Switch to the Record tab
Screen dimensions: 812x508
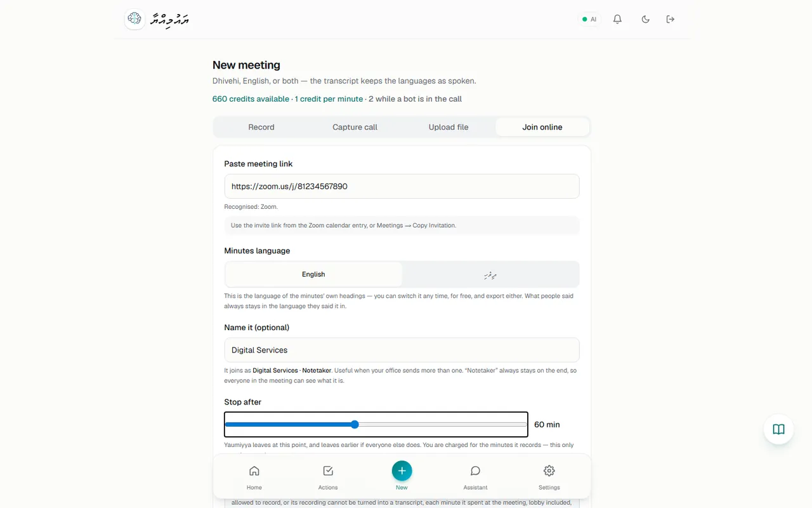[261, 127]
